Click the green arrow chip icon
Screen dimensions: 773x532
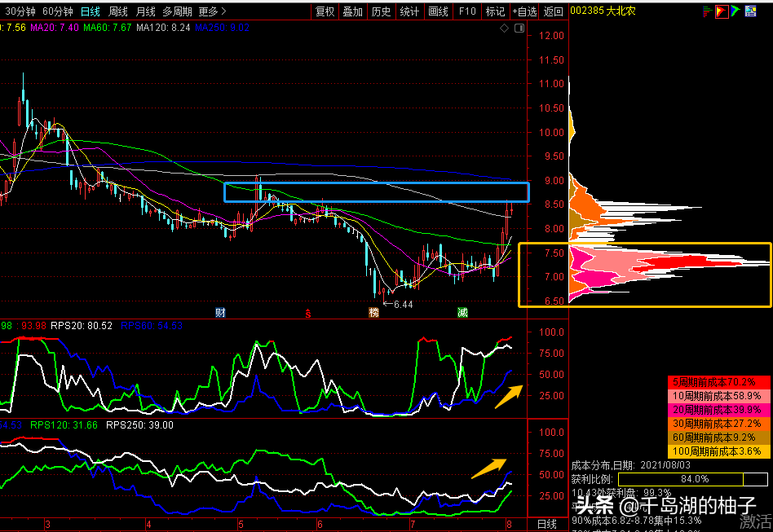[x=735, y=11]
